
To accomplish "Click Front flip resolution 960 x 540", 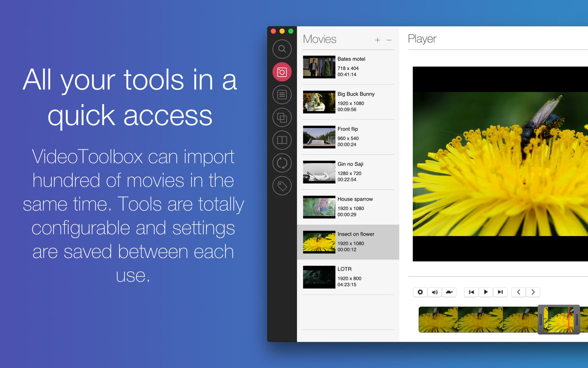I will (x=348, y=138).
